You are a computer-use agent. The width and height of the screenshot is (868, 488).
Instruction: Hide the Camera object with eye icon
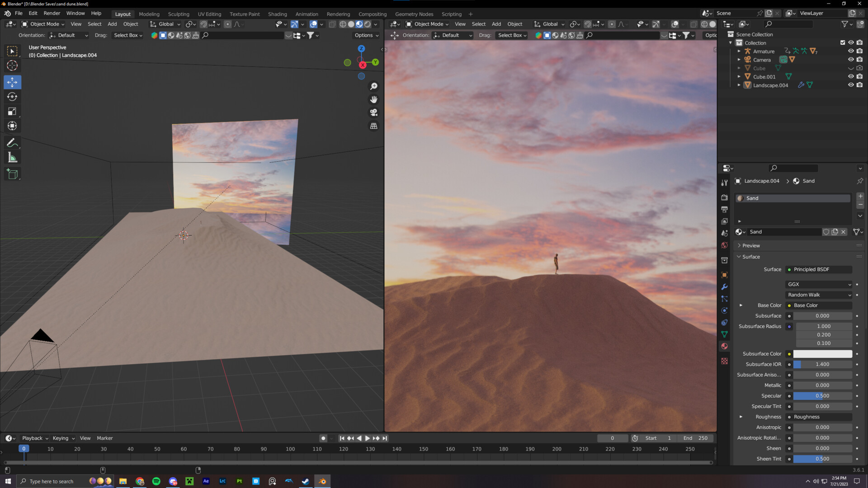click(850, 60)
